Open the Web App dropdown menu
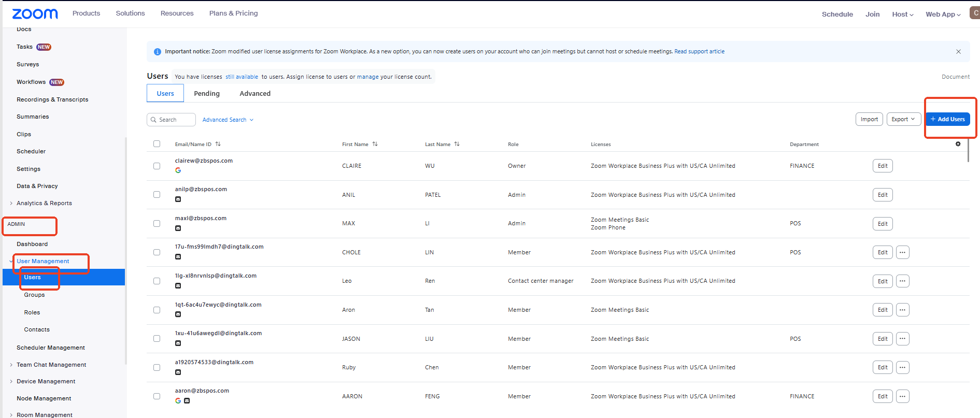 [x=943, y=15]
